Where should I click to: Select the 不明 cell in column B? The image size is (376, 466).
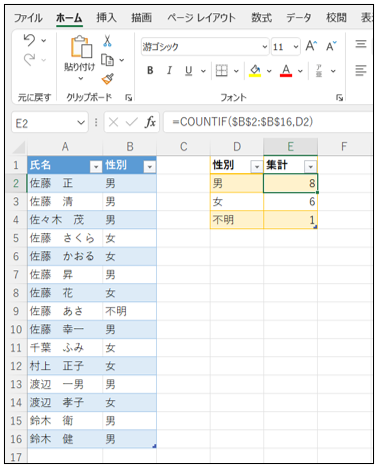130,311
